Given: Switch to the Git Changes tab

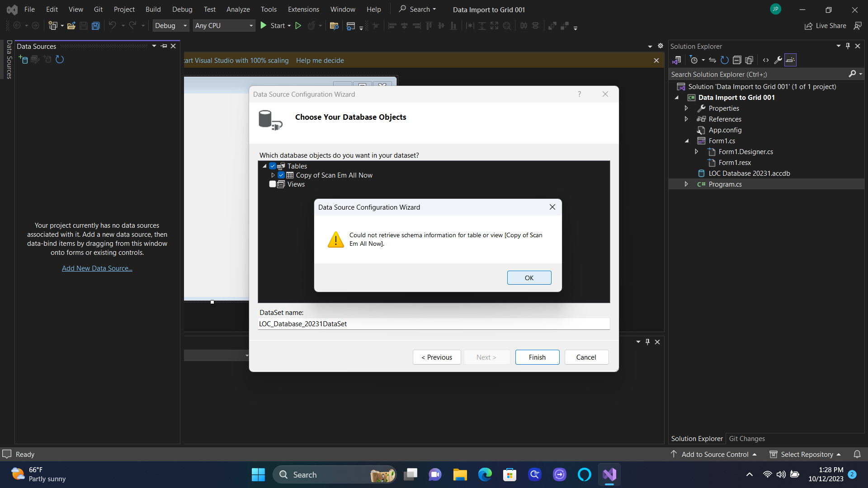Looking at the screenshot, I should pyautogui.click(x=747, y=438).
